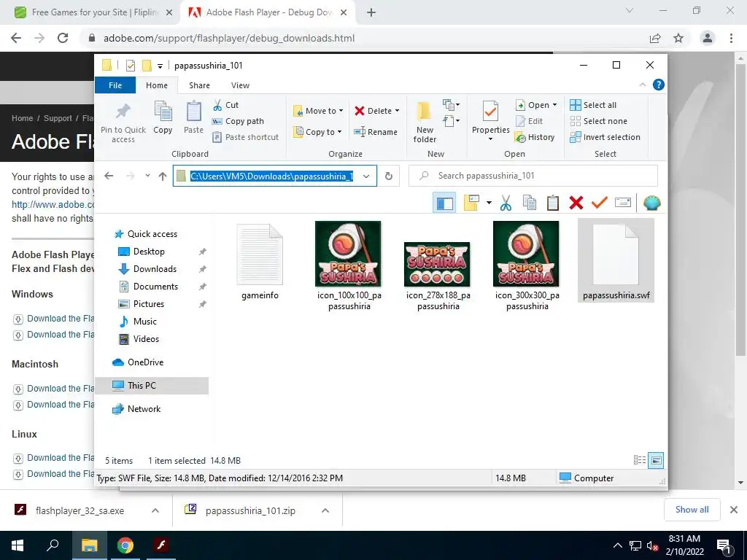Click Select none in ribbon
747x560 pixels.
point(598,121)
